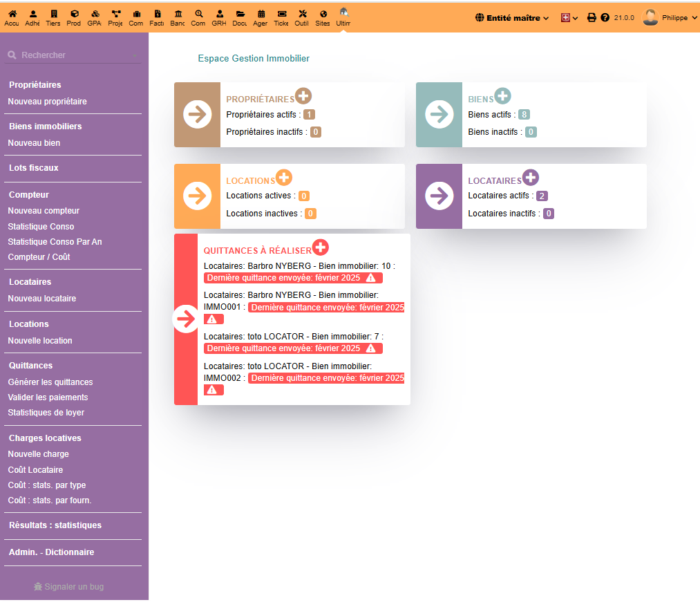
Task: Open the Agenda calendar icon
Action: pyautogui.click(x=261, y=14)
